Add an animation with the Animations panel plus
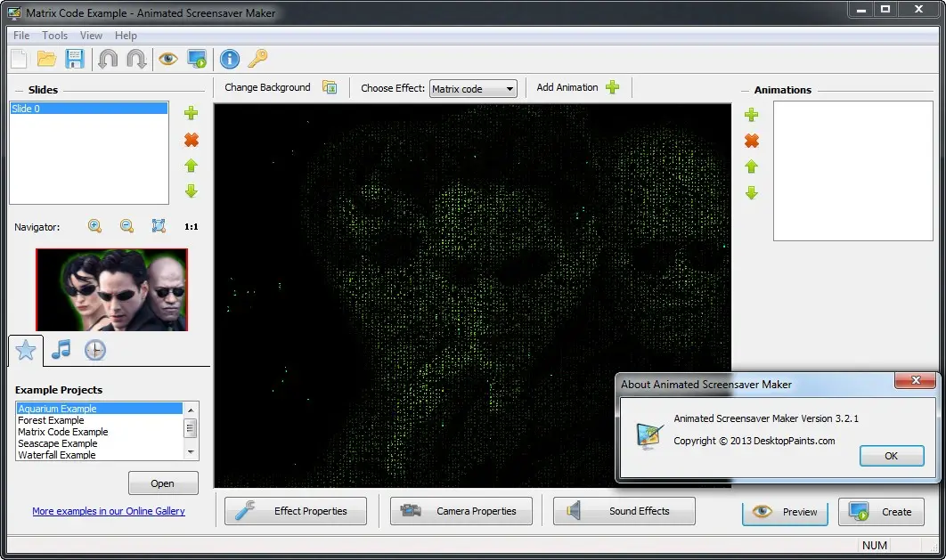This screenshot has height=560, width=946. click(x=751, y=115)
